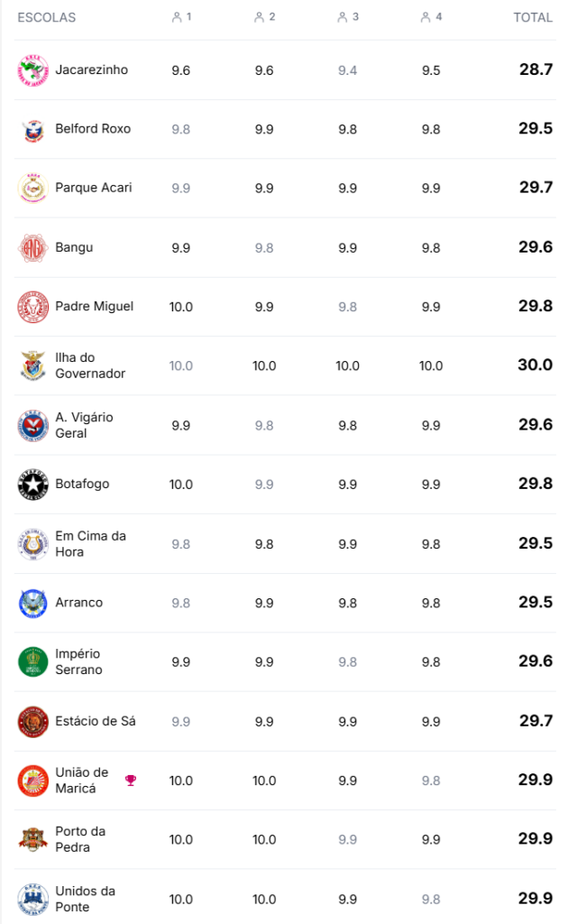Screen dimensions: 568x924
Task: Click the Parque Acari school logo
Action: click(32, 188)
